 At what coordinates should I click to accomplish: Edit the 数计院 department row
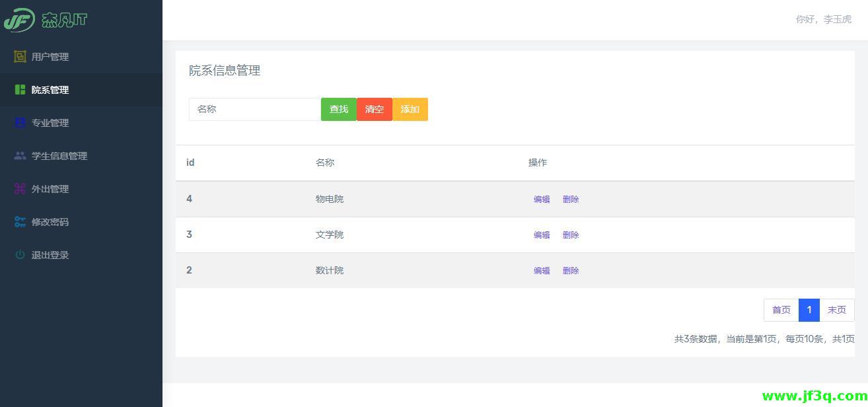point(541,270)
